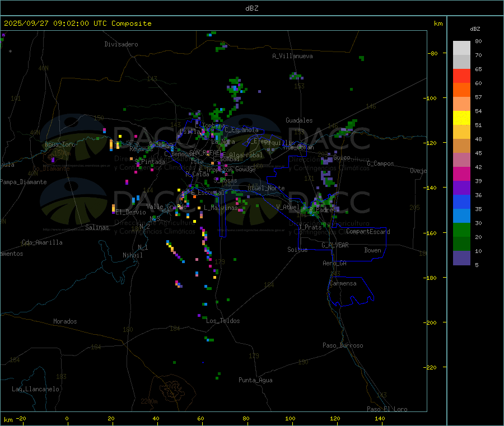
Task: Click the red swatch in the dBZ legend
Action: click(461, 76)
